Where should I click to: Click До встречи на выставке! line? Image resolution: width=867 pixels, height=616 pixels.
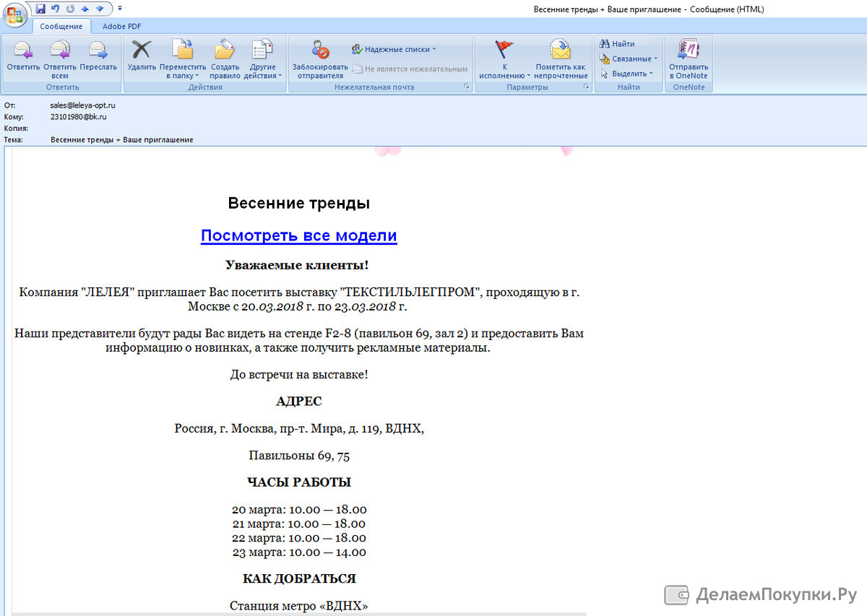click(x=299, y=375)
